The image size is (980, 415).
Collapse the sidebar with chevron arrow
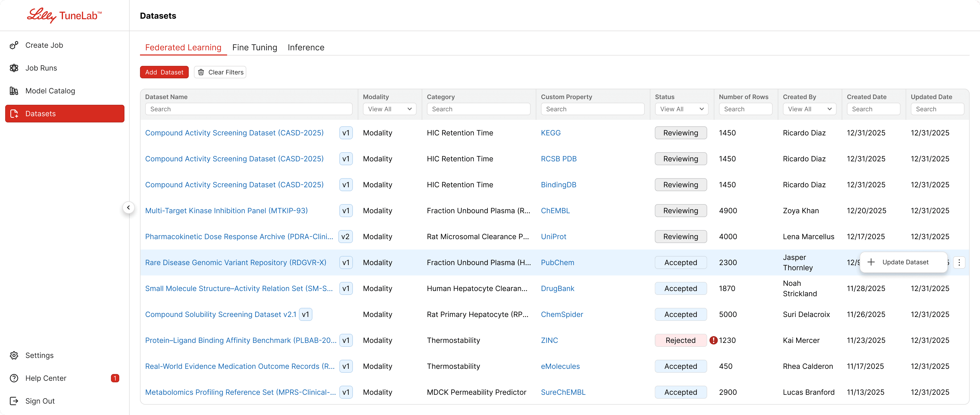(x=129, y=208)
